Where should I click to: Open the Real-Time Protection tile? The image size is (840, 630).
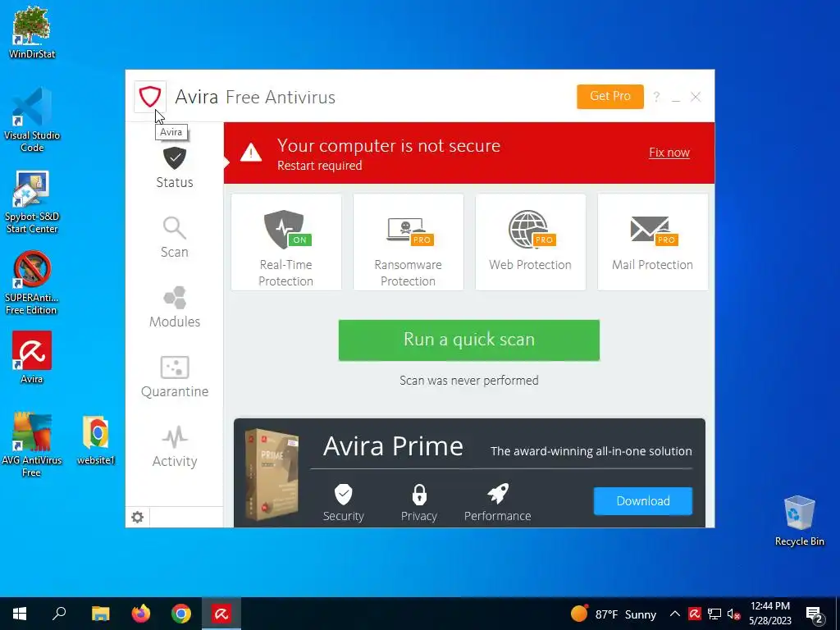286,242
